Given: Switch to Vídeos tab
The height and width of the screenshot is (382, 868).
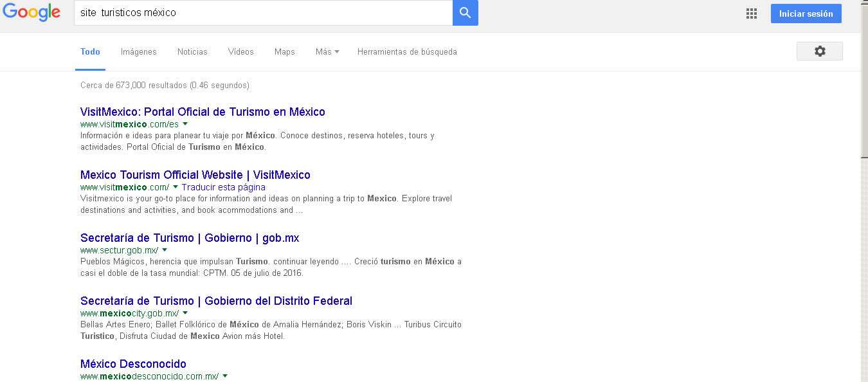Looking at the screenshot, I should [x=241, y=51].
